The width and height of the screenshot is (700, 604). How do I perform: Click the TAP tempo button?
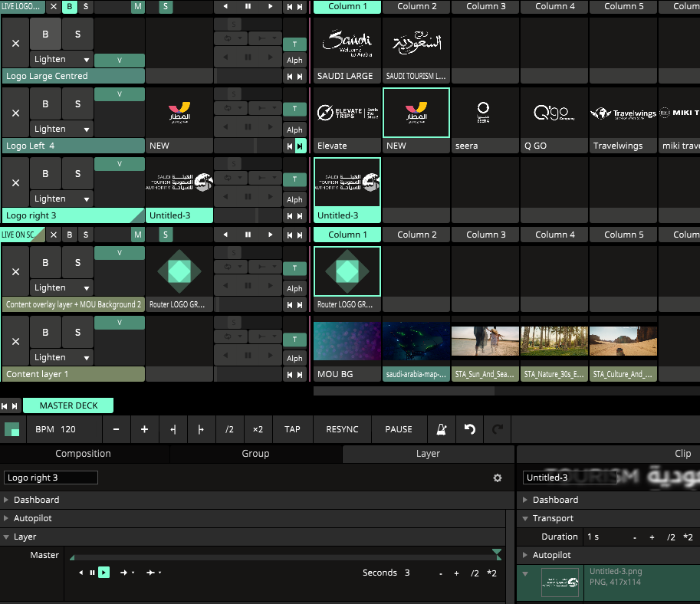[x=292, y=429]
